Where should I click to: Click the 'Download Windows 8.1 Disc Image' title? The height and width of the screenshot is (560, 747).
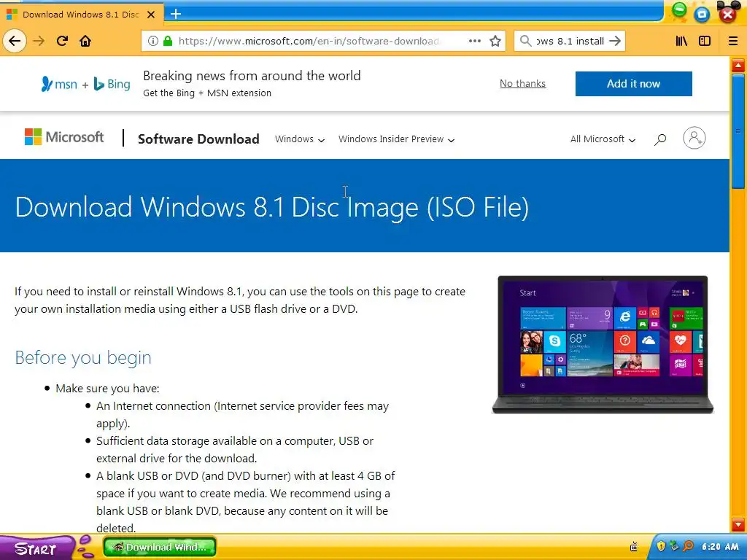(x=272, y=208)
